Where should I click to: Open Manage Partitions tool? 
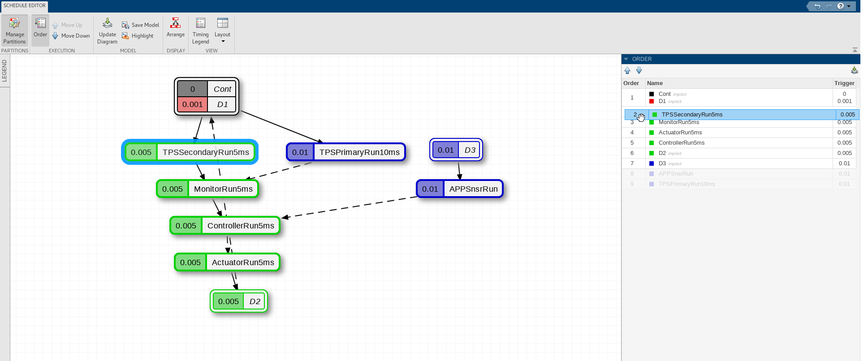15,30
